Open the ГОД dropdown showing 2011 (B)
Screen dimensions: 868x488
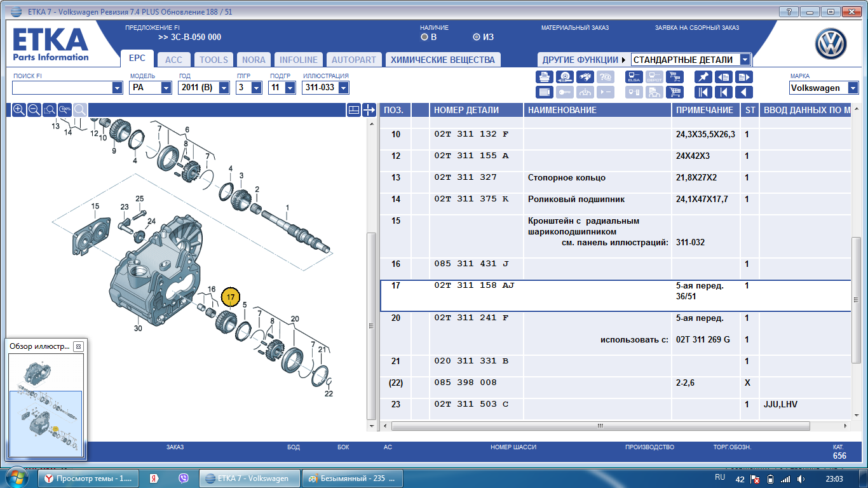(x=224, y=88)
